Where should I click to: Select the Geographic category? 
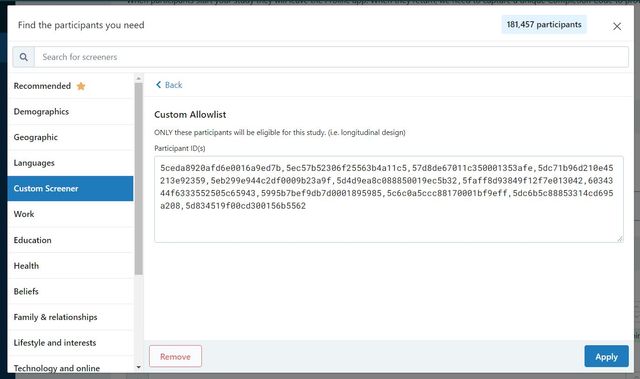[70, 137]
